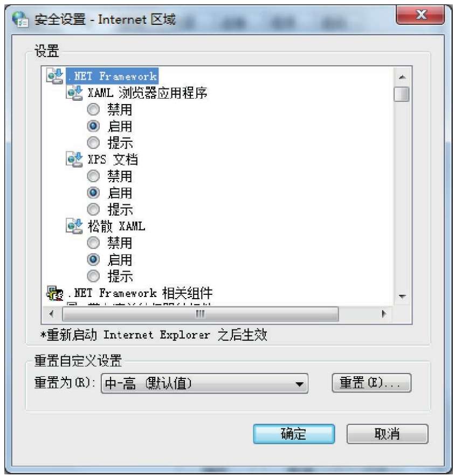The height and width of the screenshot is (476, 455).
Task: Click the .NET Framework 相关组件 category icon
Action: (54, 293)
